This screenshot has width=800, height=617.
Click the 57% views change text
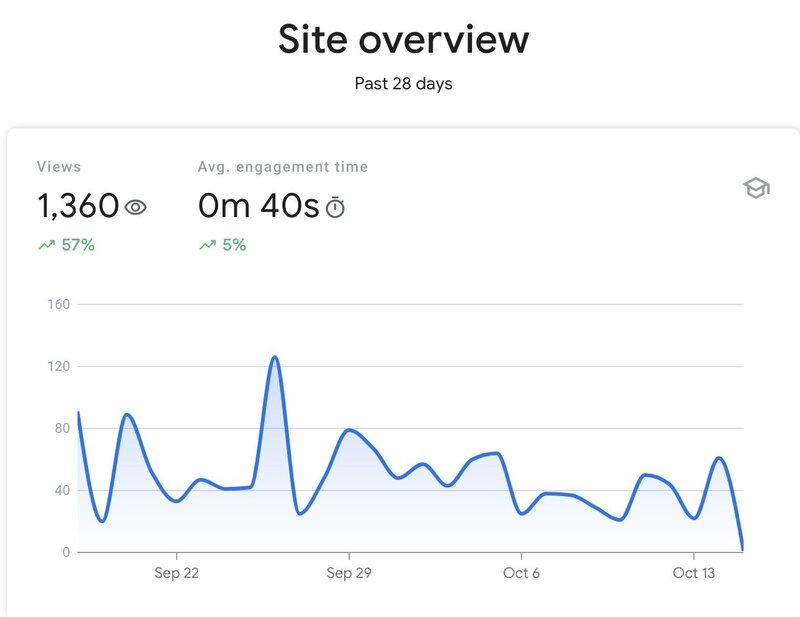click(x=77, y=245)
